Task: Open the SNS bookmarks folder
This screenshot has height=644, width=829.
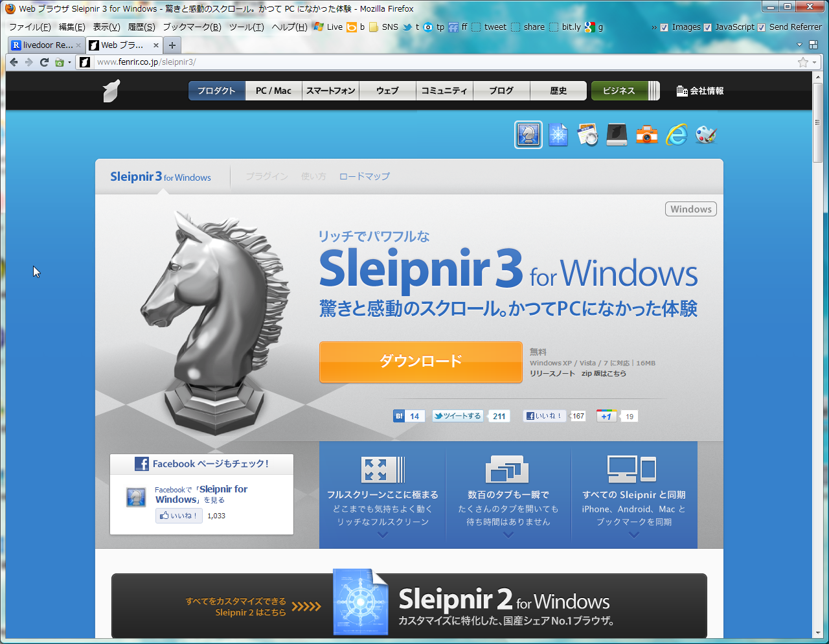Action: coord(384,27)
